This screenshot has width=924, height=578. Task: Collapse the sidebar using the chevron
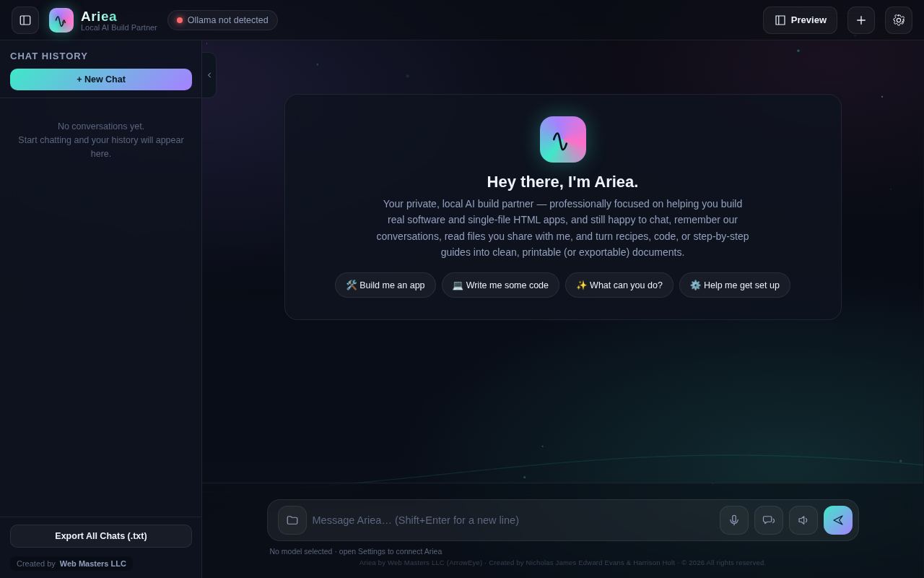click(x=209, y=75)
